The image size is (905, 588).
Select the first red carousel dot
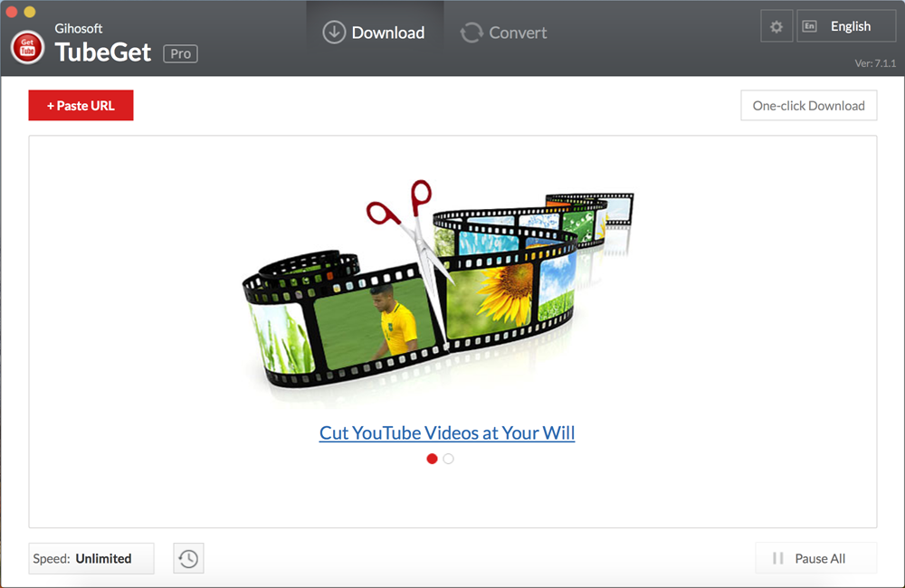point(432,459)
